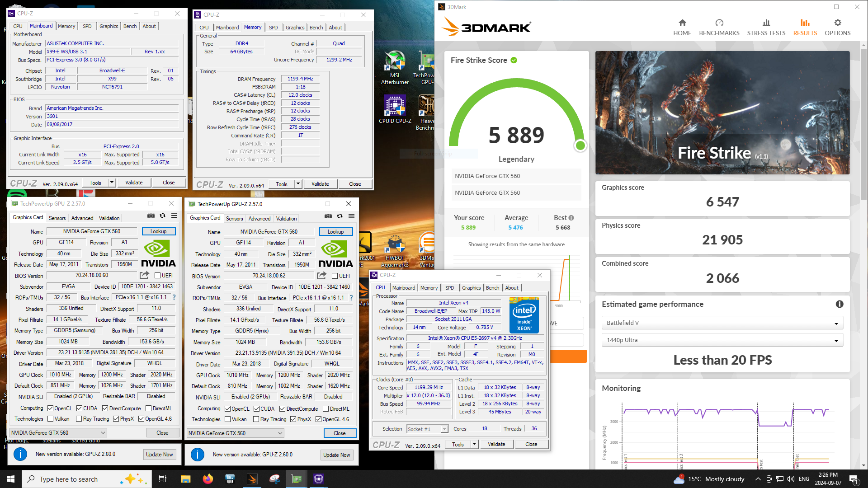Click the taskbar search box
Screen dimensions: 868x488
[x=86, y=479]
